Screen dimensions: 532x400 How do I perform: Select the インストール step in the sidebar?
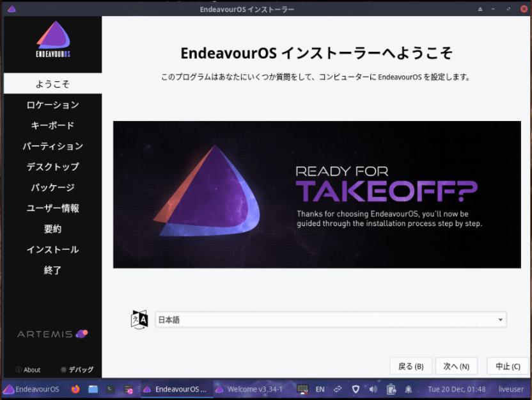(x=52, y=250)
